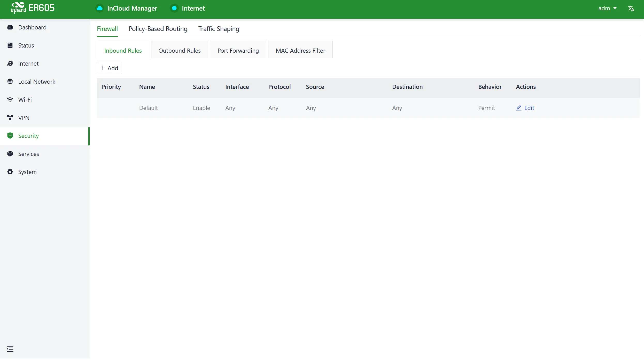
Task: Switch to the Firewall tab
Action: point(107,29)
